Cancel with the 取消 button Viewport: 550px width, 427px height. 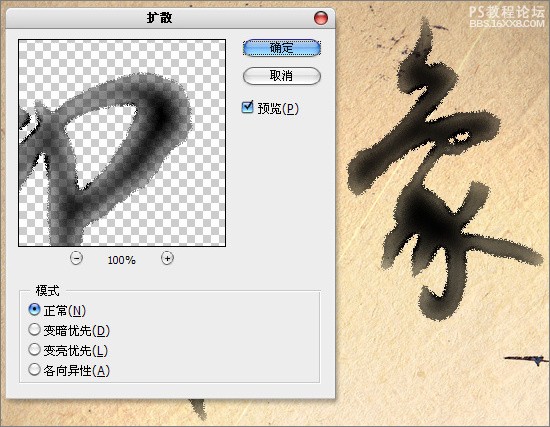click(282, 76)
